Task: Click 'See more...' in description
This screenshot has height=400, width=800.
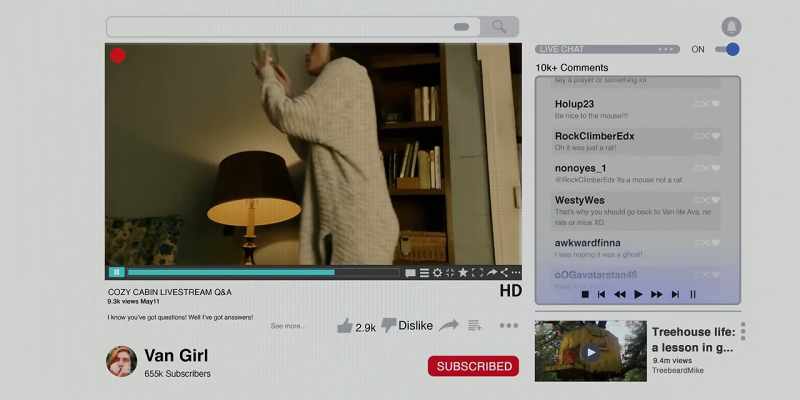Action: click(x=287, y=326)
